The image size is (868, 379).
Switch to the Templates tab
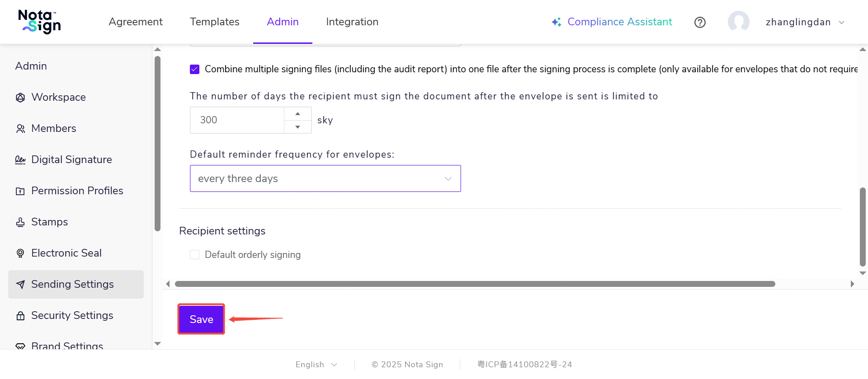[x=214, y=22]
